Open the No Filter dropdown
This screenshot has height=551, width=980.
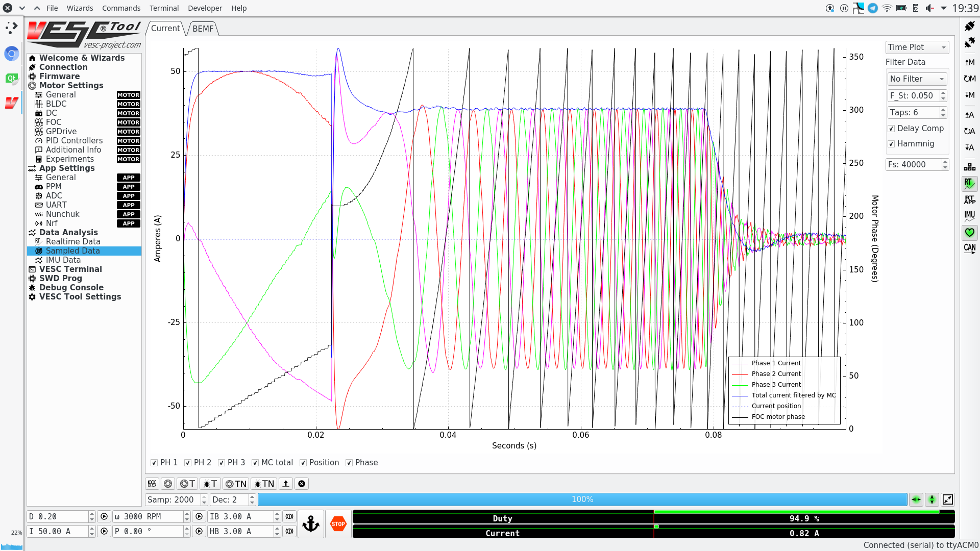pos(917,79)
